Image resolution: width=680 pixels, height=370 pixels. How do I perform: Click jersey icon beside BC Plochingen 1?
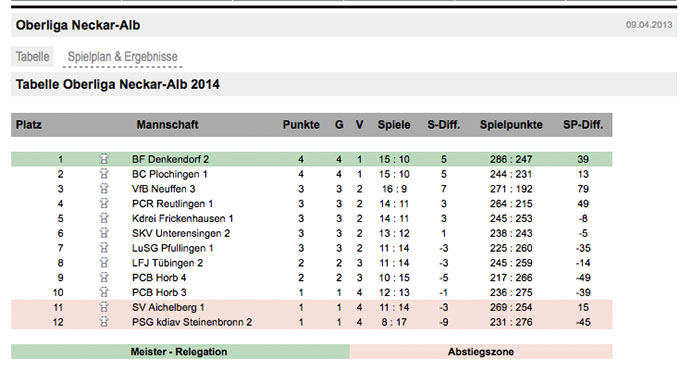(104, 174)
